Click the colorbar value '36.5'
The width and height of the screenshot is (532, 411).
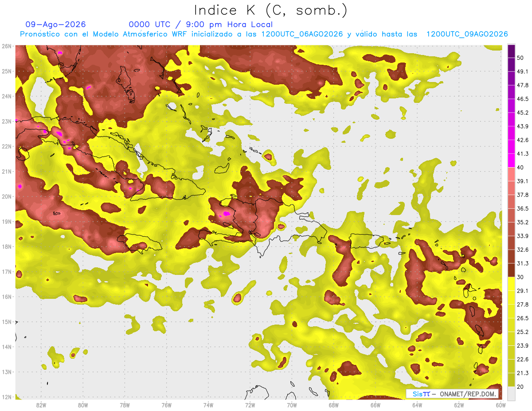(523, 208)
